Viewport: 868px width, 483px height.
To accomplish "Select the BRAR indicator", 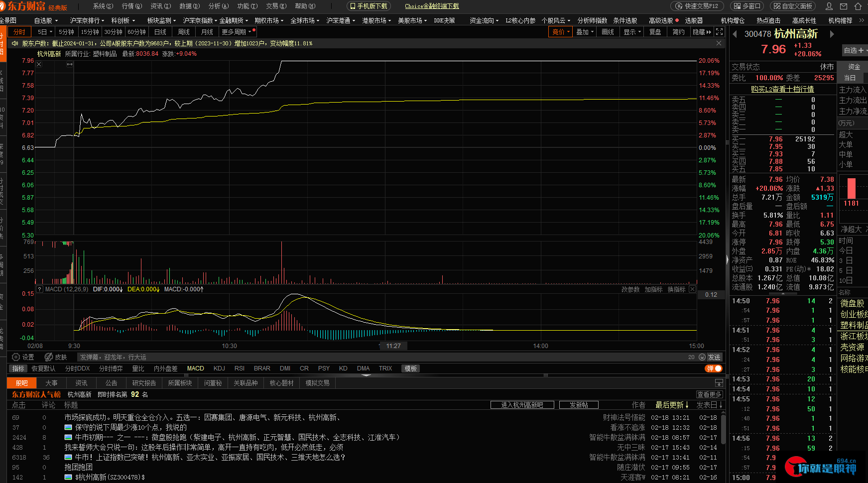I will [262, 368].
